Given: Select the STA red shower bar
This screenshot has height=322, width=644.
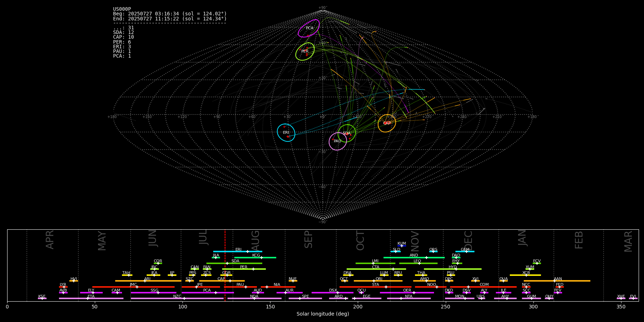Looking at the screenshot, I should pyautogui.click(x=375, y=287).
